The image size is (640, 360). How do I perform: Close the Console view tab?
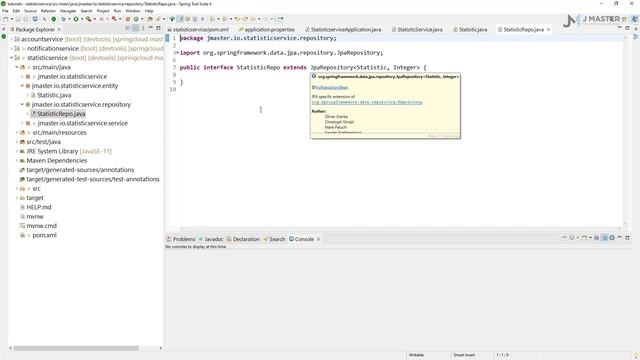318,239
